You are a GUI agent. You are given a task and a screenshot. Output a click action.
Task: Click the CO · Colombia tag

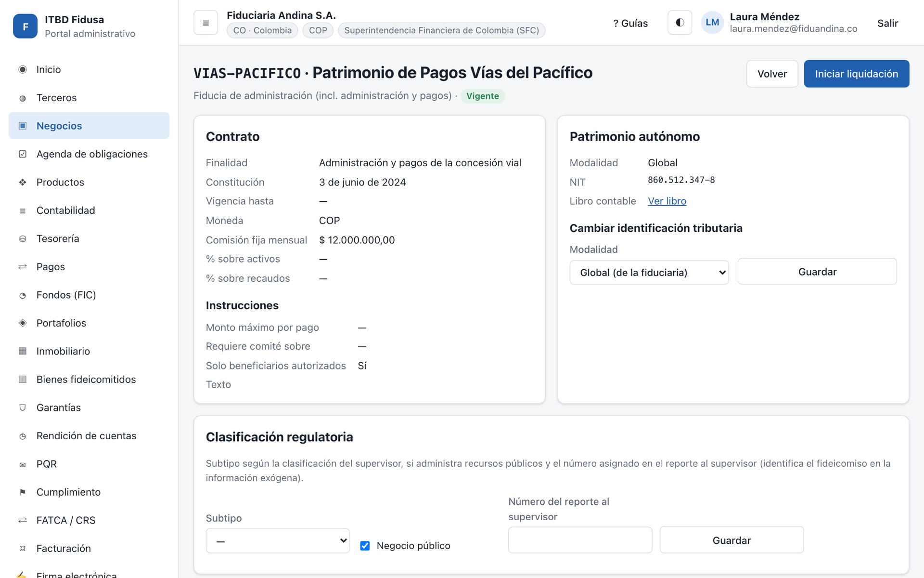tap(262, 30)
